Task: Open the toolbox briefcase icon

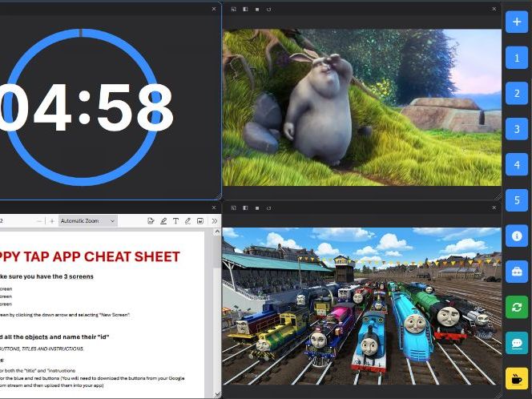Action: coord(516,272)
